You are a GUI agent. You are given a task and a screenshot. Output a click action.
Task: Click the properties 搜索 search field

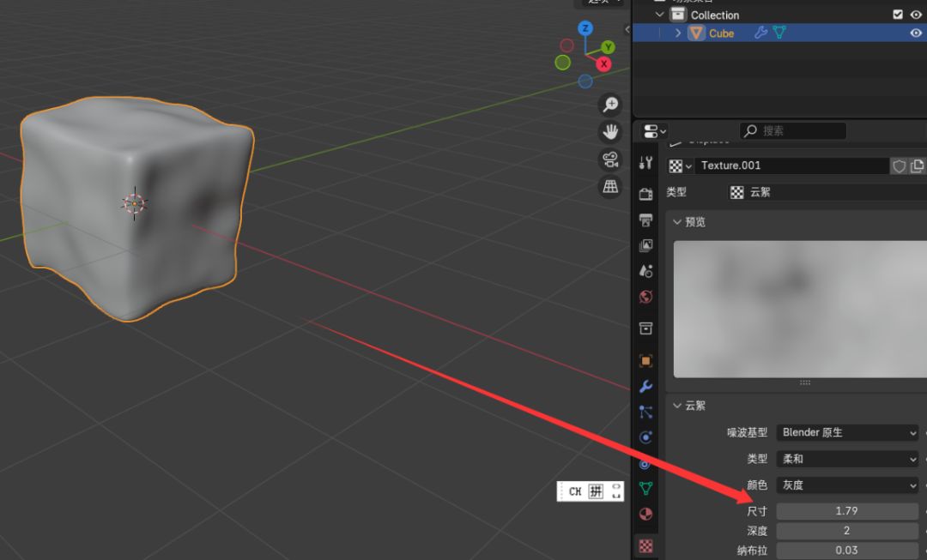point(793,131)
